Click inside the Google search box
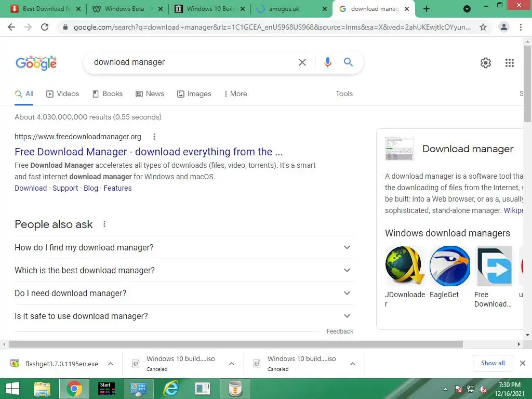This screenshot has width=532, height=399. click(193, 62)
